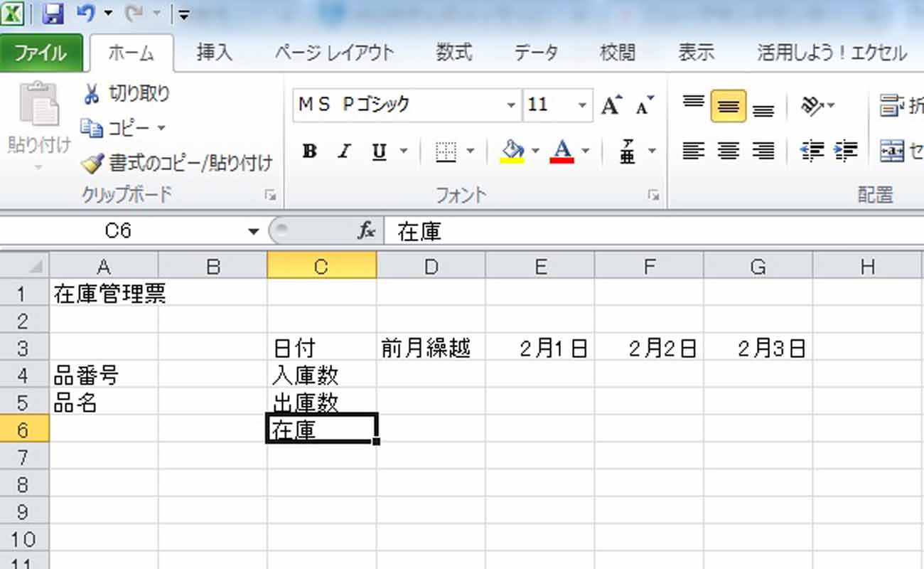Open the borders dropdown arrow
924x569 pixels.
[x=470, y=151]
